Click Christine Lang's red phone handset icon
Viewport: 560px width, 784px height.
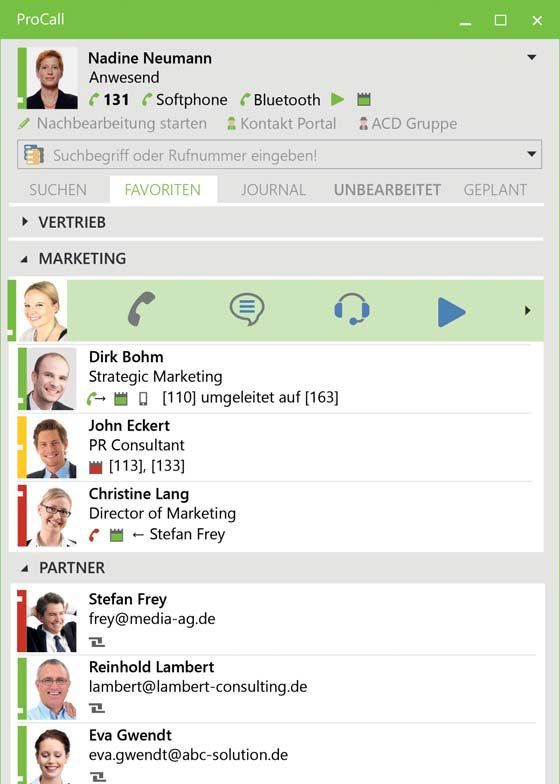point(94,535)
